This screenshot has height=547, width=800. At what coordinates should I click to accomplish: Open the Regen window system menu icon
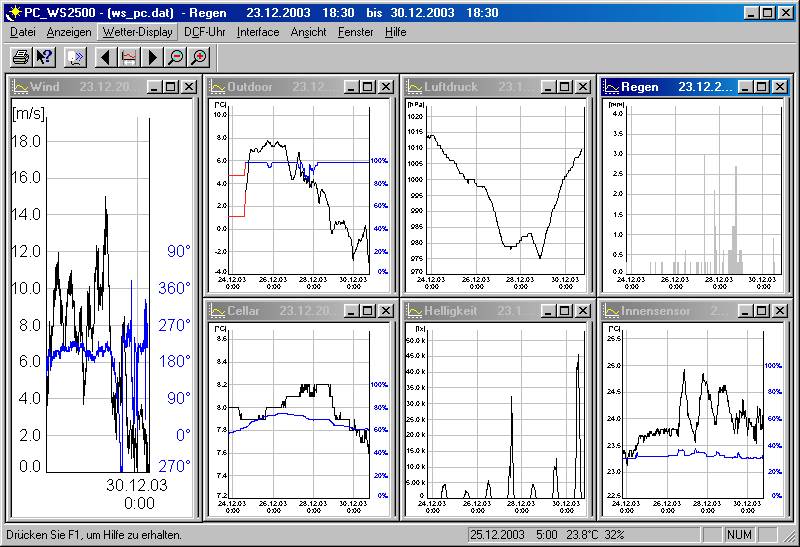point(611,87)
